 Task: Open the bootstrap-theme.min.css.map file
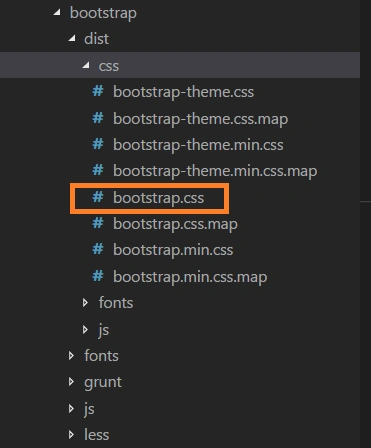[x=215, y=171]
